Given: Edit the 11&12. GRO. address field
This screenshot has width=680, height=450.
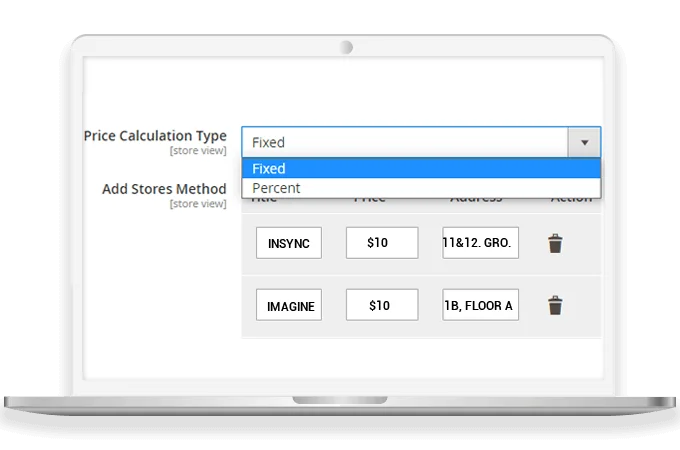Looking at the screenshot, I should click(x=480, y=244).
